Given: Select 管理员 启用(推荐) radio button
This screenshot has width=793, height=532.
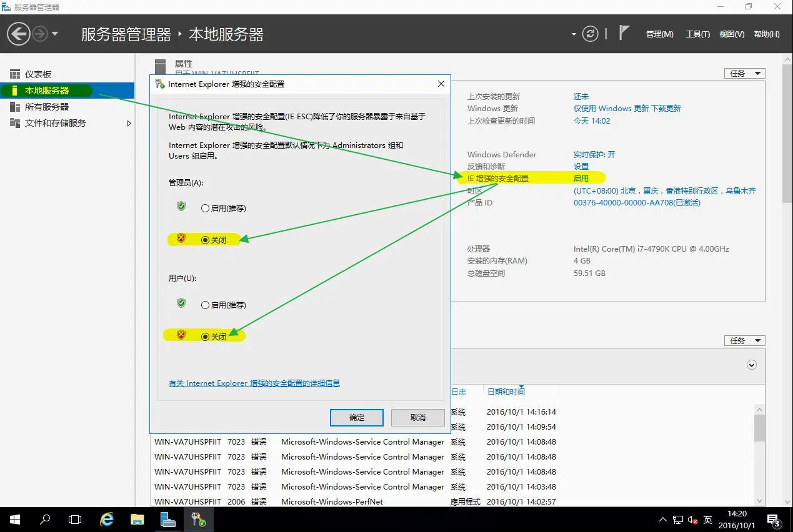Looking at the screenshot, I should (x=205, y=209).
